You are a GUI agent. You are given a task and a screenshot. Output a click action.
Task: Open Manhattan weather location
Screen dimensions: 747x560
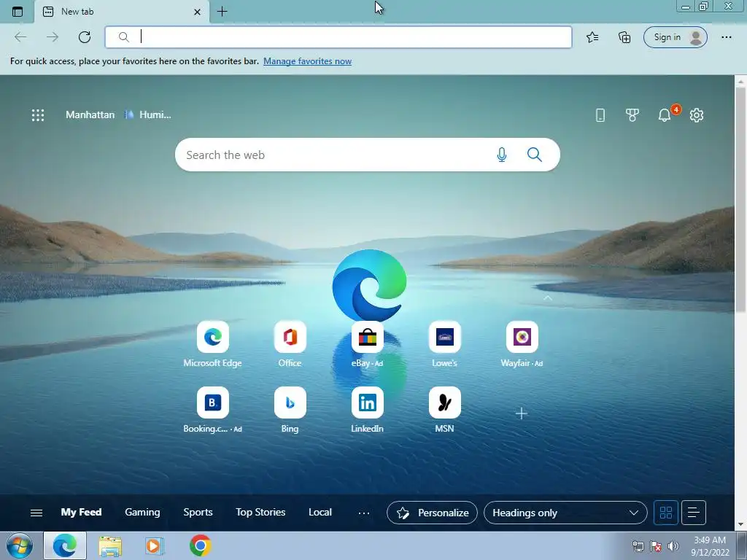pyautogui.click(x=90, y=114)
